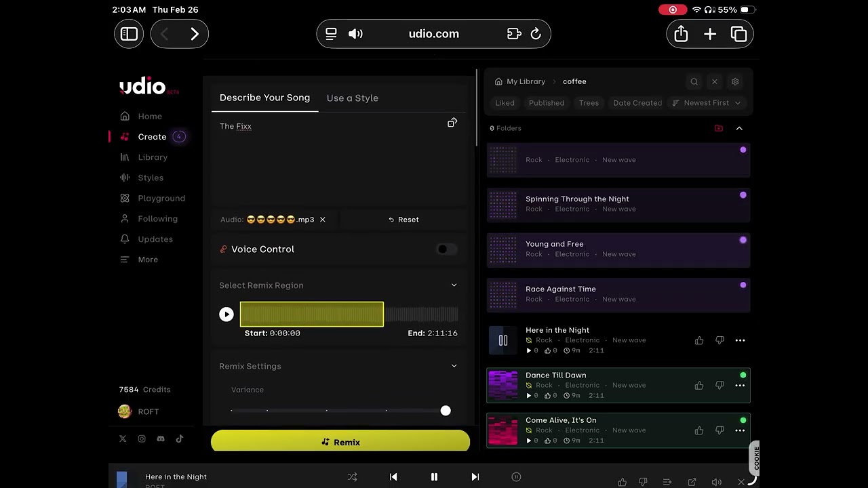This screenshot has height=488, width=868.
Task: Collapse the Folders section chevron
Action: point(739,128)
